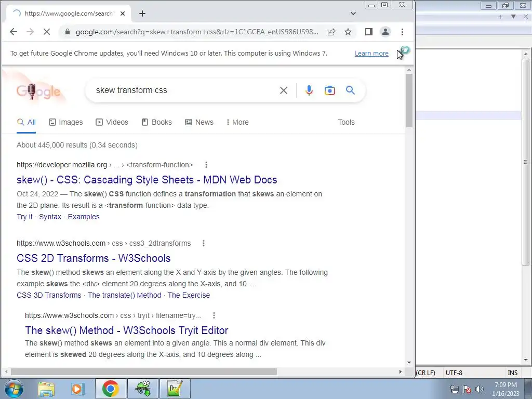This screenshot has width=532, height=399.
Task: Open The skew() Method Tryit Editor result
Action: click(x=127, y=330)
